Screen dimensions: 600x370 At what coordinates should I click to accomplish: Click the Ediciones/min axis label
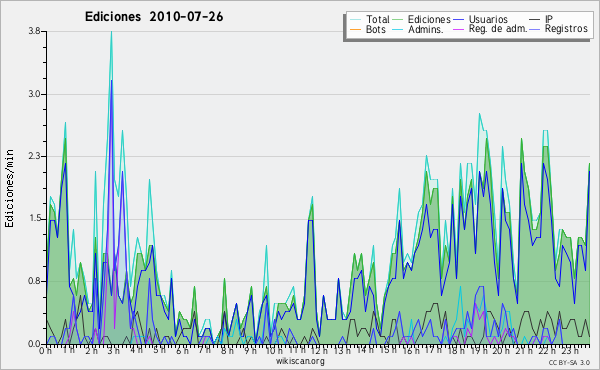[x=9, y=188]
